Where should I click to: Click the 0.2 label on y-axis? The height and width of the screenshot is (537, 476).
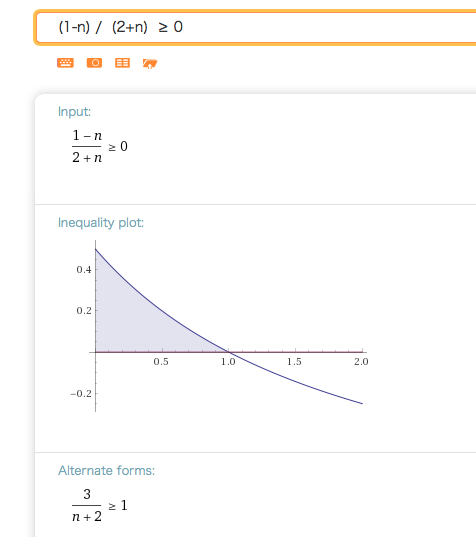[x=84, y=311]
